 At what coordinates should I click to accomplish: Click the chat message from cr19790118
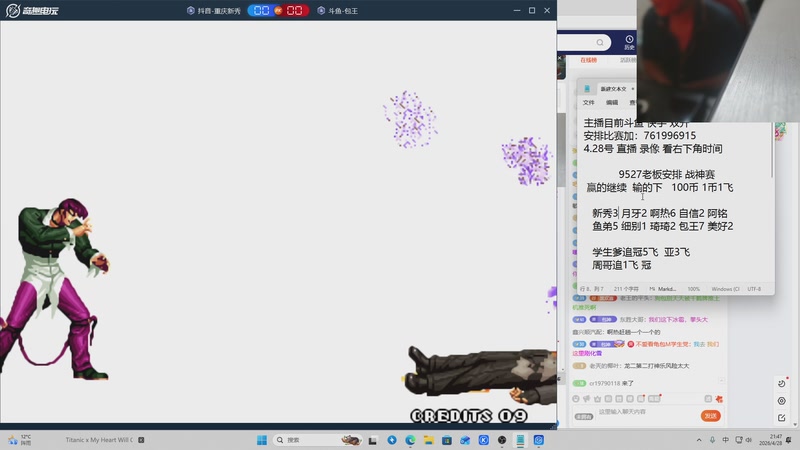(603, 383)
